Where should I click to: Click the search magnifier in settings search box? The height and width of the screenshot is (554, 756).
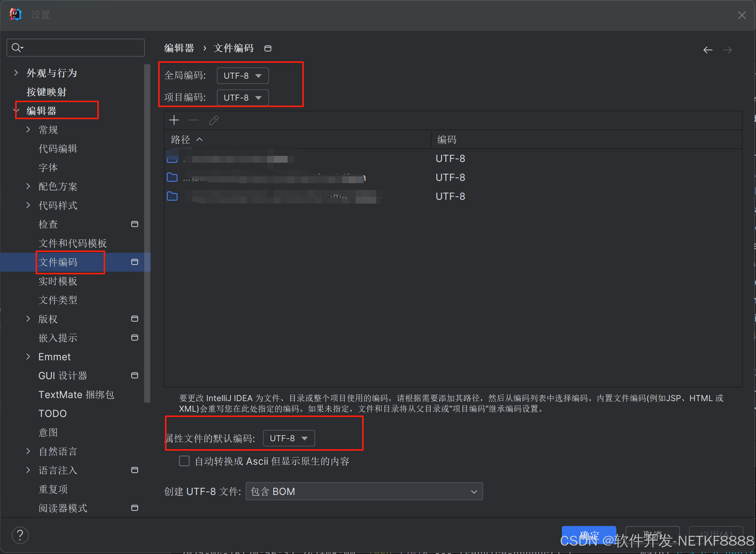pos(16,47)
